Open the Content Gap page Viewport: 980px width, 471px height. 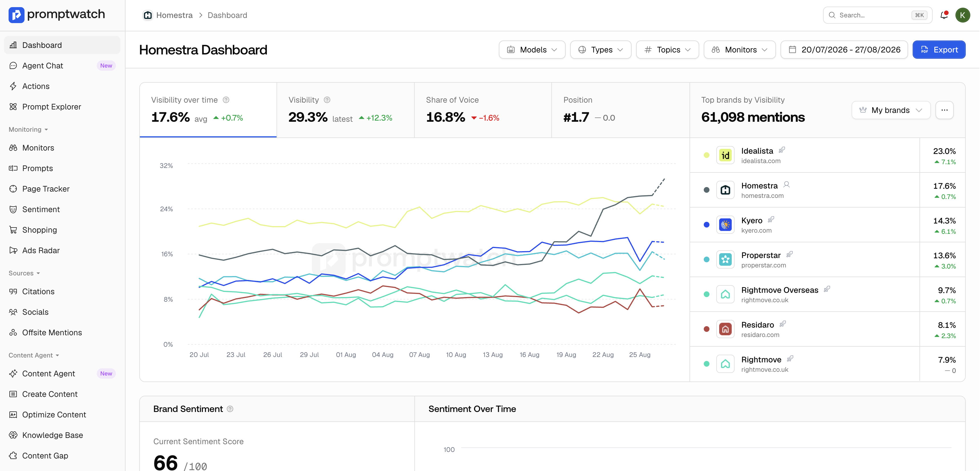[62, 456]
